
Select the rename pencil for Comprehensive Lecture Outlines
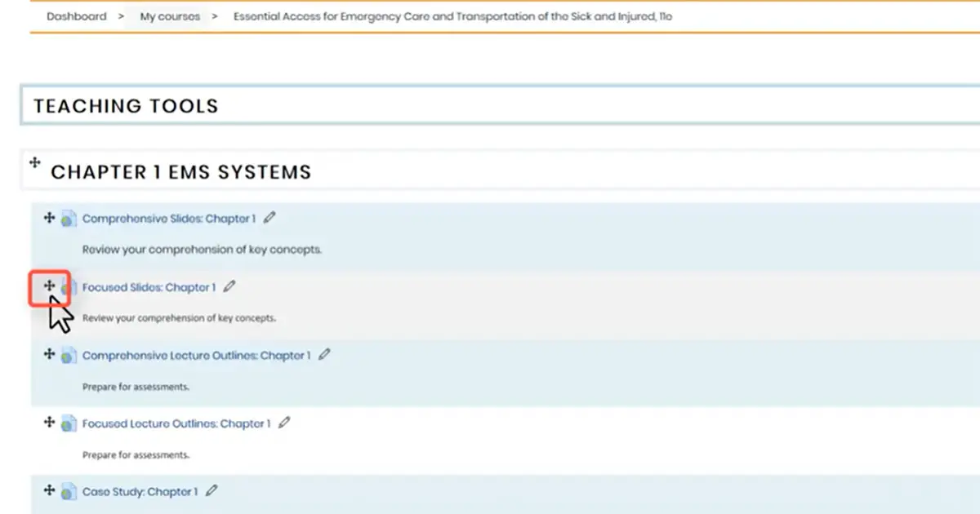coord(324,354)
